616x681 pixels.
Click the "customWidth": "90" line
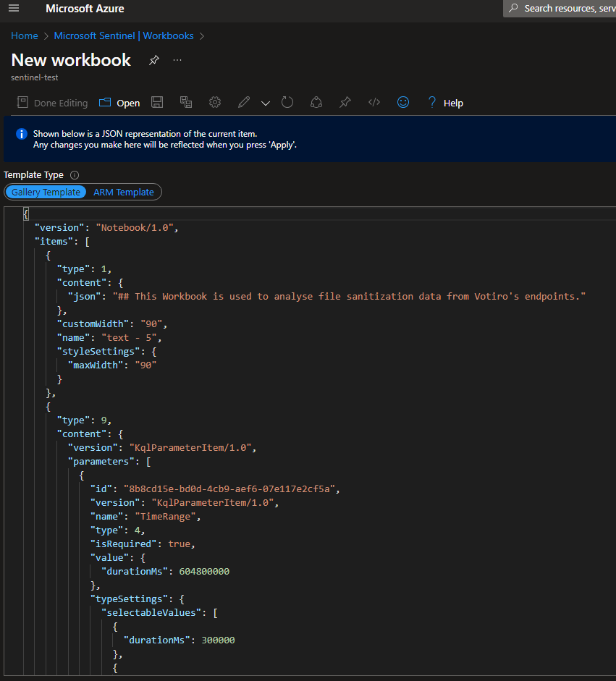tap(112, 324)
